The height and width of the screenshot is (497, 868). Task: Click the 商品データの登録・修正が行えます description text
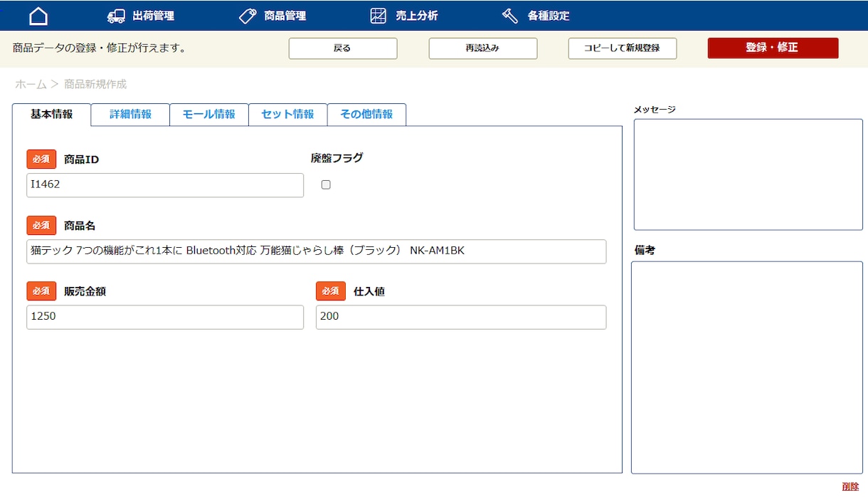[x=100, y=48]
